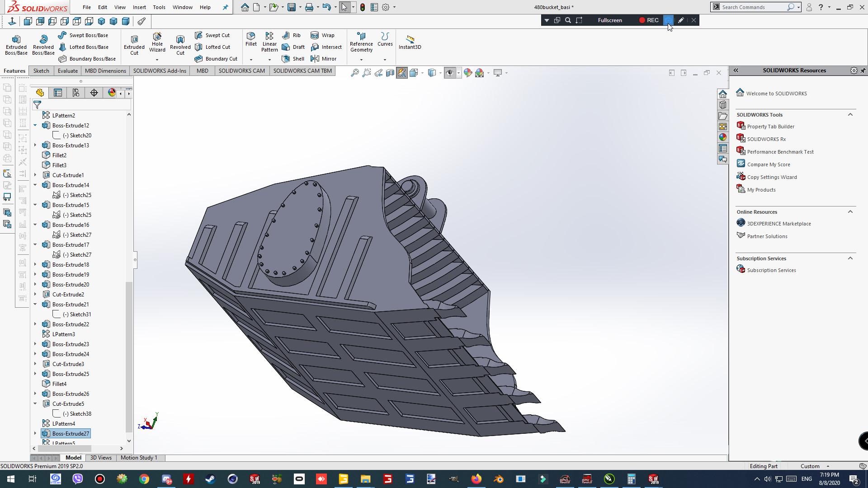Collapse the SOLIDWORKS Tools section
The image size is (868, 488).
coord(850,115)
